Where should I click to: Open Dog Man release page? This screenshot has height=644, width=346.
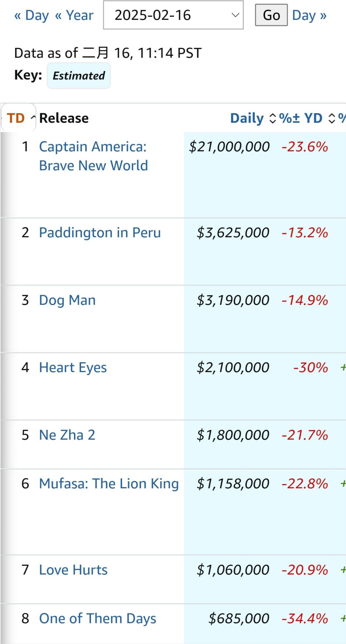point(67,300)
